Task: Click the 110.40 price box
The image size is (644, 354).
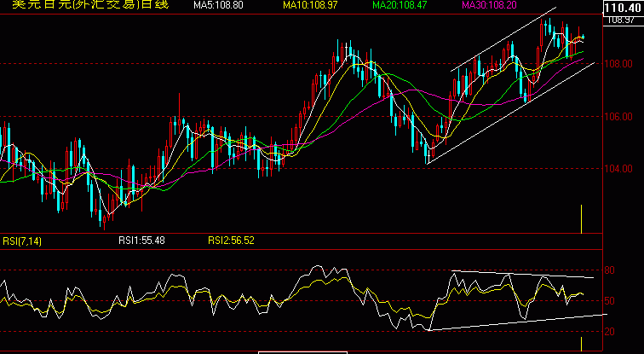Action: 624,7
